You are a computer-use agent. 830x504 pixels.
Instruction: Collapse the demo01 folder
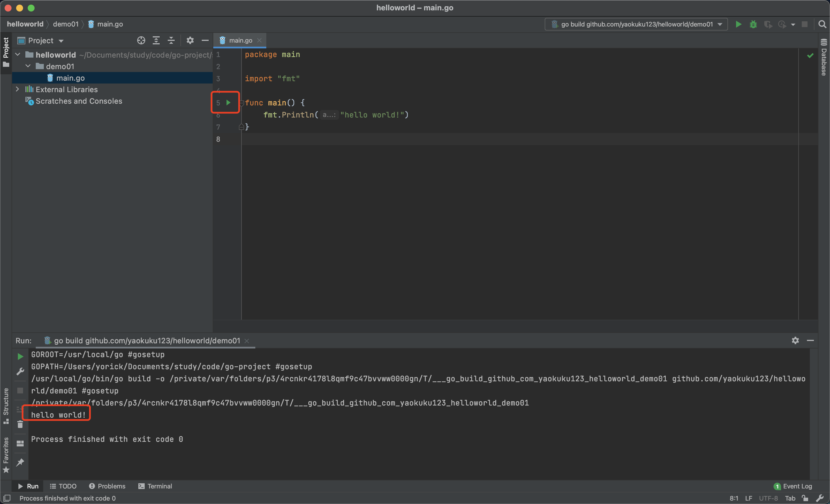pyautogui.click(x=28, y=66)
